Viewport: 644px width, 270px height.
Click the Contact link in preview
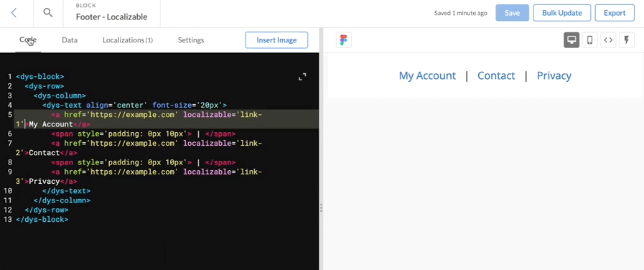(495, 75)
